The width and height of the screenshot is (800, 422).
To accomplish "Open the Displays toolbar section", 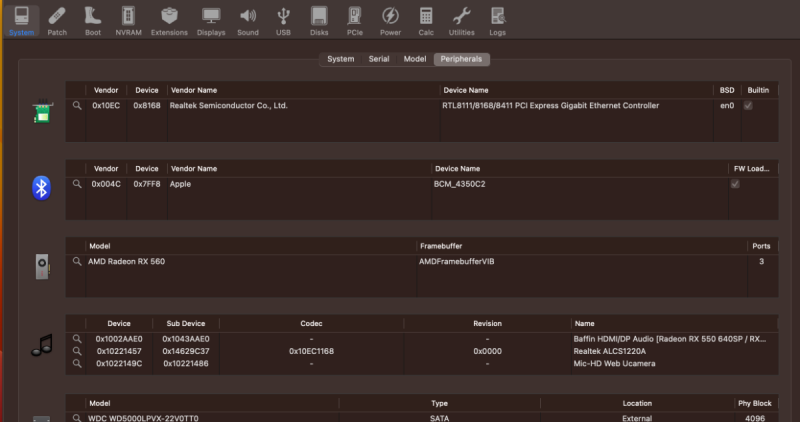I will (x=211, y=21).
